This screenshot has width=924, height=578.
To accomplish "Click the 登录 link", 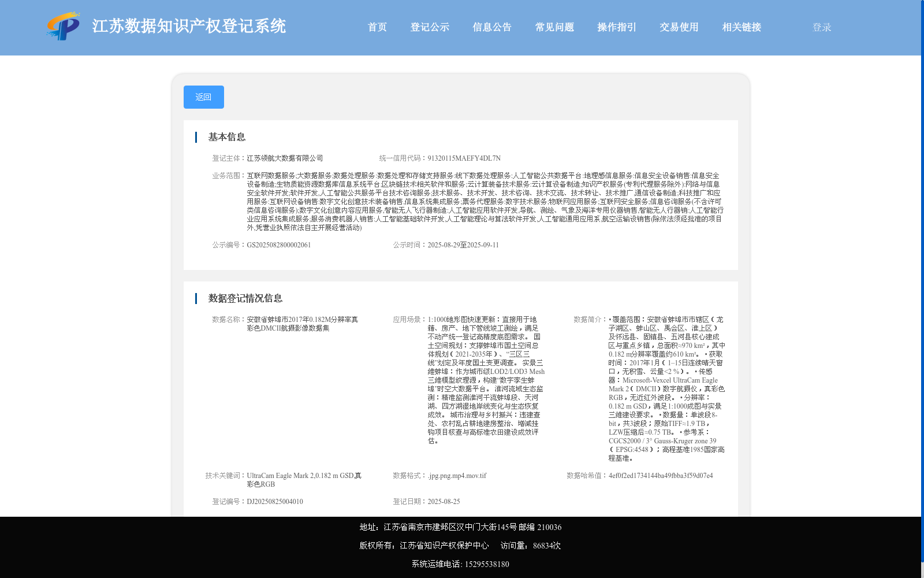I will point(822,27).
